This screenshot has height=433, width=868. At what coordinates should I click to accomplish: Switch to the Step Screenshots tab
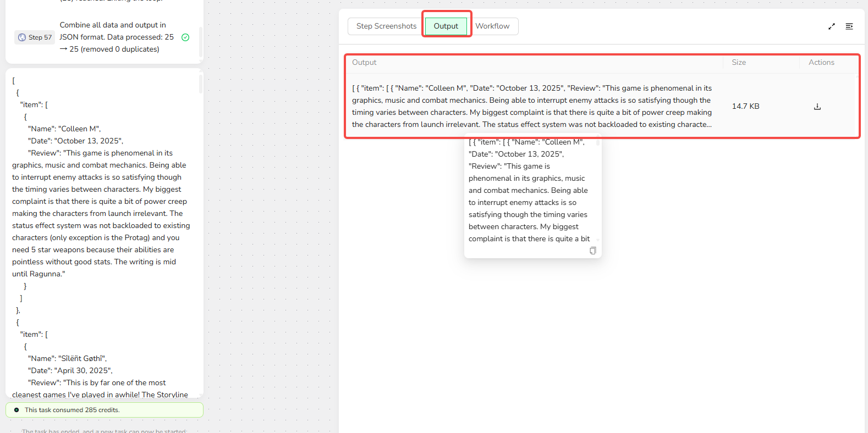386,26
